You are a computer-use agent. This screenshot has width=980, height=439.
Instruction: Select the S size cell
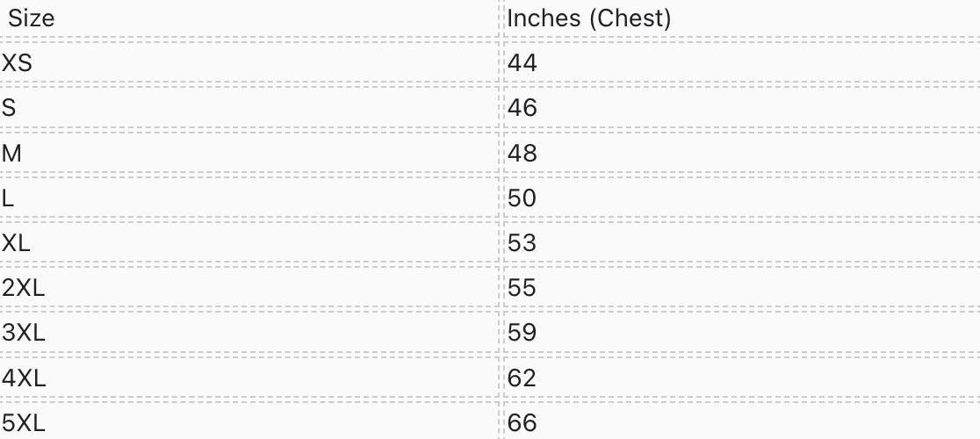(10, 108)
